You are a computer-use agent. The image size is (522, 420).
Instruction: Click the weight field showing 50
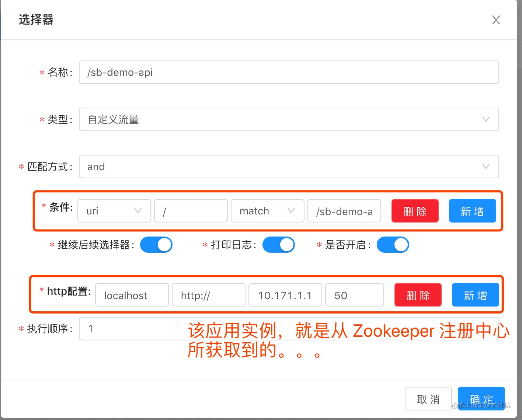354,295
